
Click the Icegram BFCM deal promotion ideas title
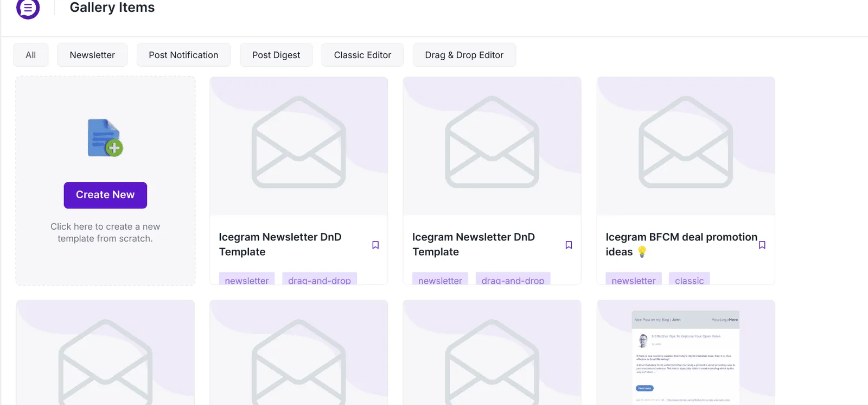click(x=681, y=244)
